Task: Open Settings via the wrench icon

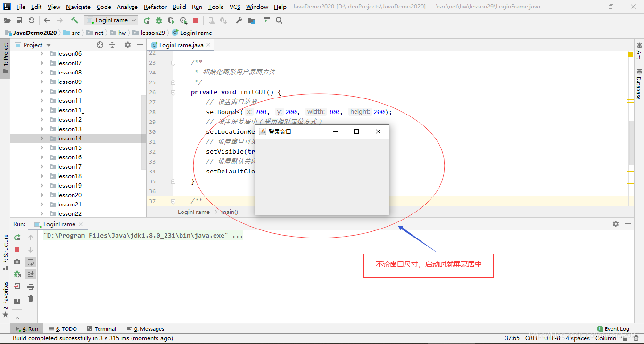Action: pyautogui.click(x=239, y=20)
